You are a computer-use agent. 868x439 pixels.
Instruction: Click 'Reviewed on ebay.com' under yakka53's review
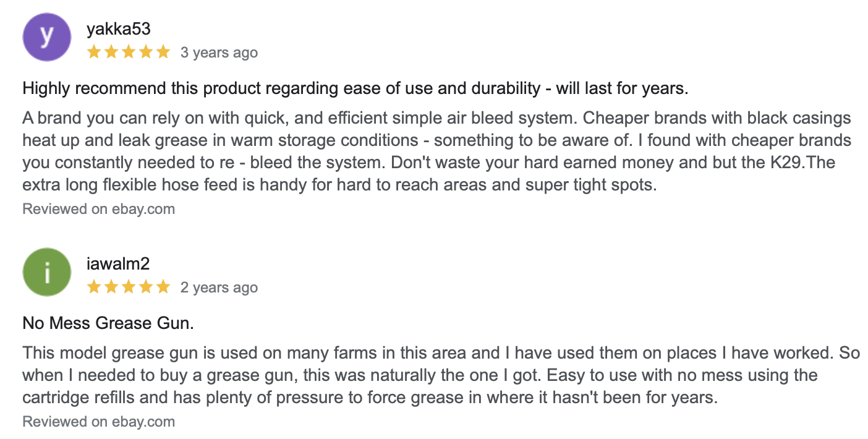pos(99,209)
